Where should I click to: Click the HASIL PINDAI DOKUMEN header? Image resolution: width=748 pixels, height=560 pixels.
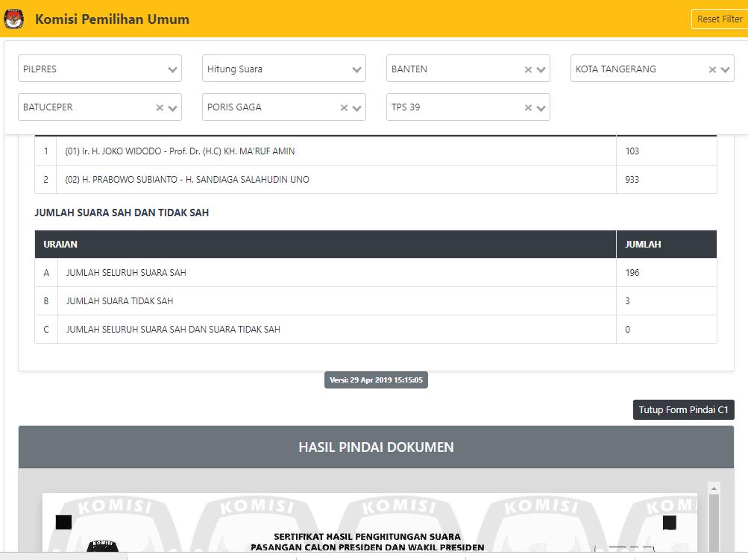point(376,447)
